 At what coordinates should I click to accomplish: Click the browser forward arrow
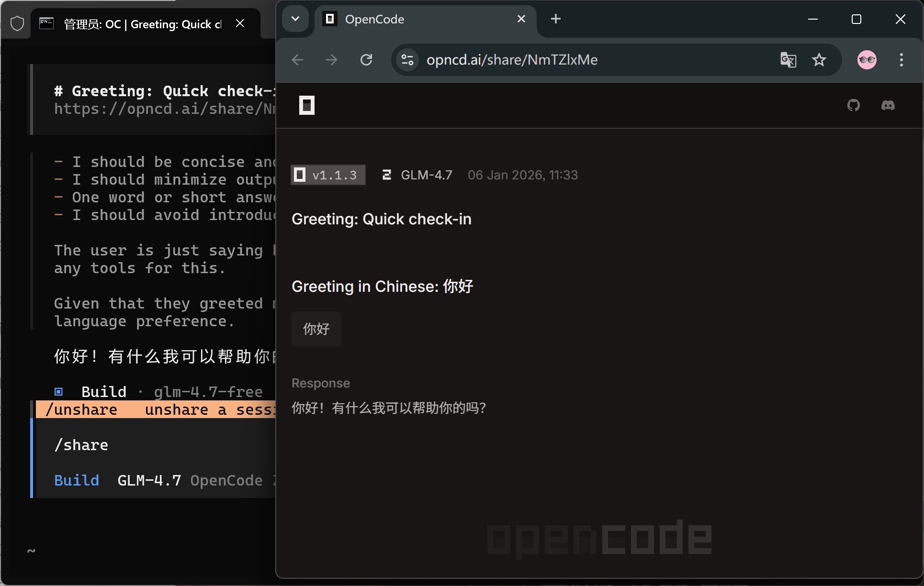coord(331,60)
